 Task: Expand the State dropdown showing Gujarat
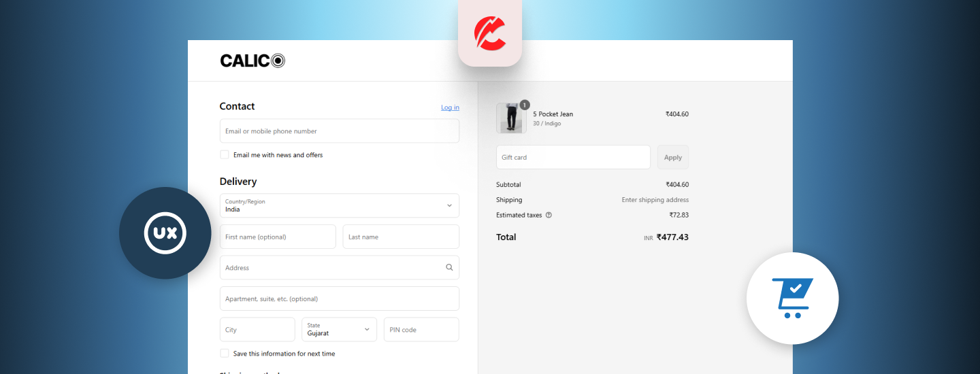(x=339, y=329)
